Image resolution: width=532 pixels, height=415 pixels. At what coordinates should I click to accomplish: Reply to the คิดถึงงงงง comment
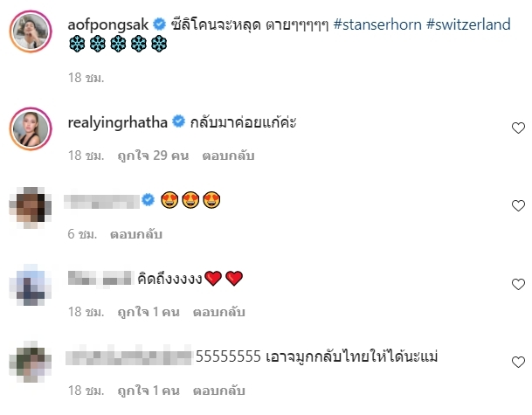coord(219,312)
